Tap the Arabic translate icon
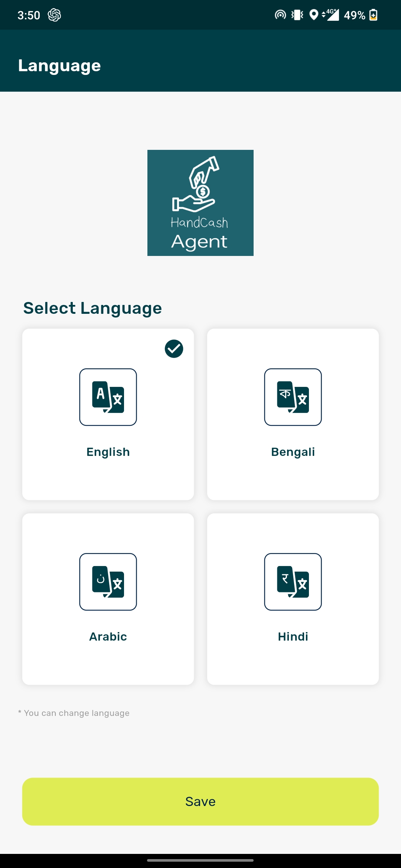 pyautogui.click(x=108, y=582)
